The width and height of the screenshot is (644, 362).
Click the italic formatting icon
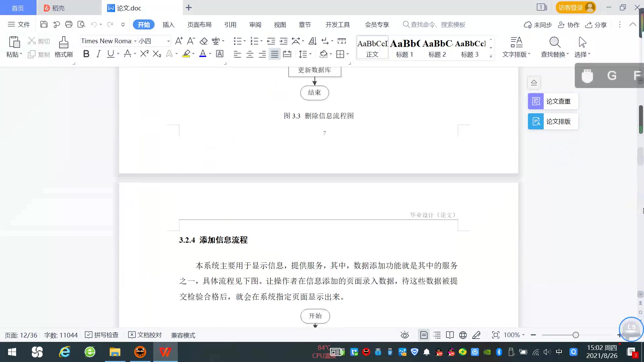[98, 54]
